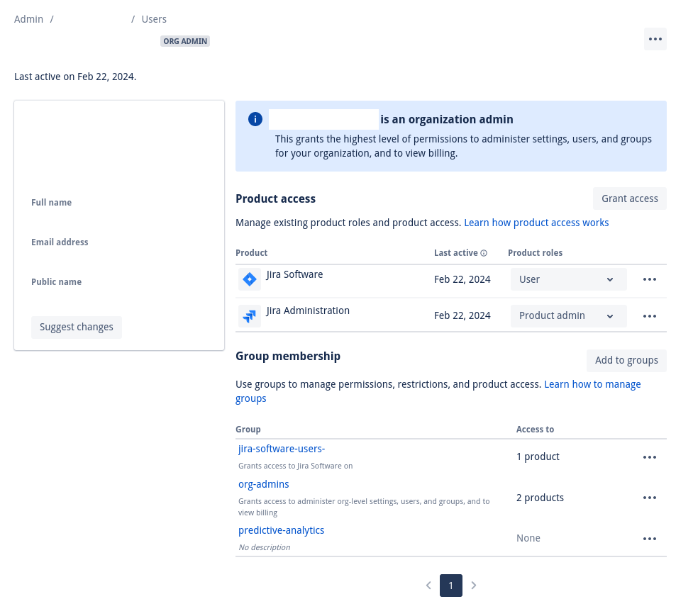This screenshot has height=616, width=693.
Task: Click the Product column header
Action: coord(252,253)
